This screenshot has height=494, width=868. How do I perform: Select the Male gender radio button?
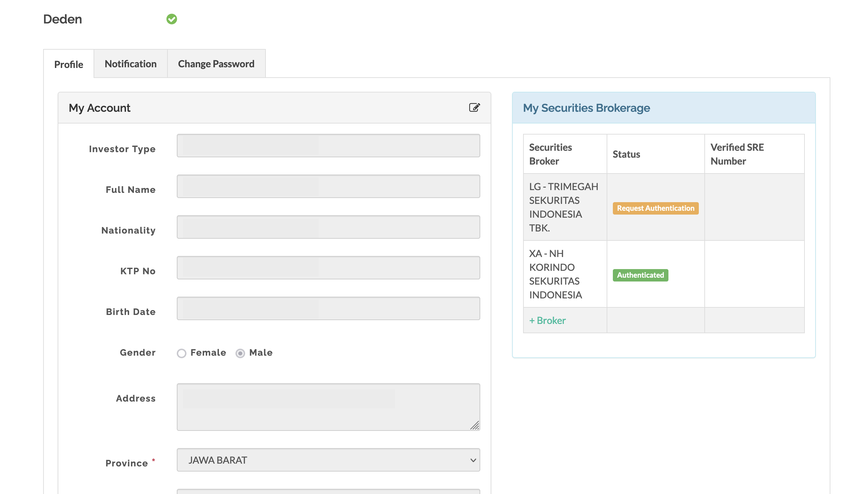click(240, 353)
